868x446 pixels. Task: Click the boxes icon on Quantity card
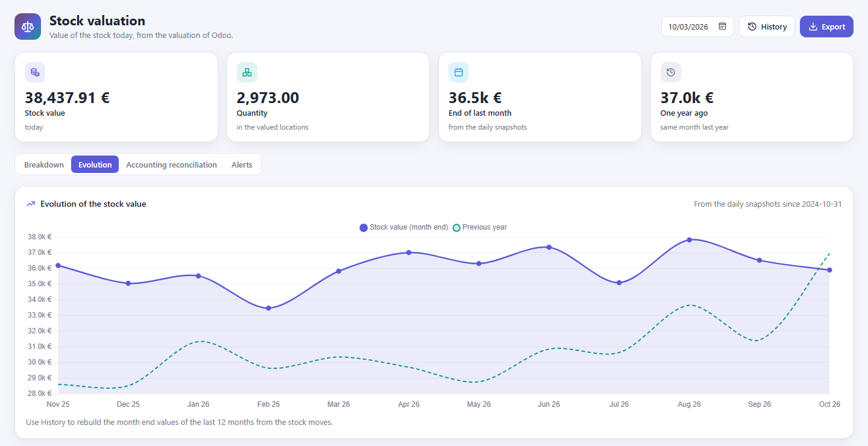[x=247, y=72]
